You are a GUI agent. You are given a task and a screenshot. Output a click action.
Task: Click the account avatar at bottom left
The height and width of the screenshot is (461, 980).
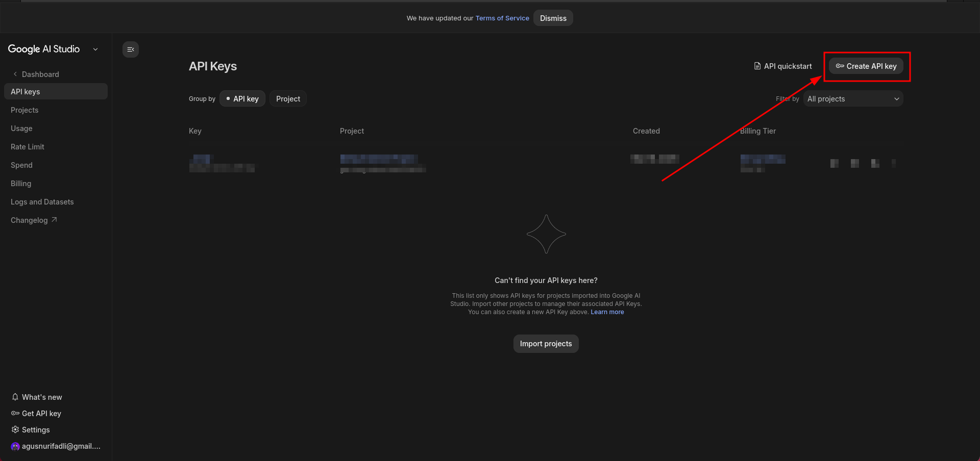15,446
